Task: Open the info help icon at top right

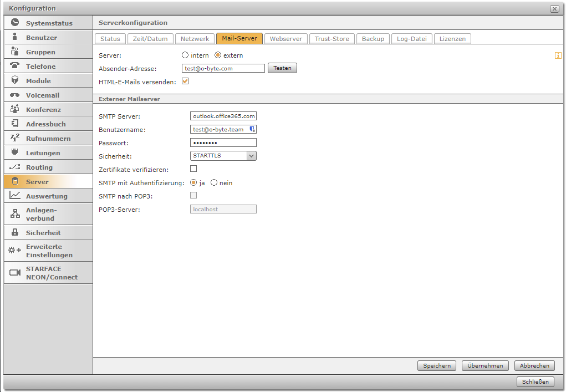Action: pyautogui.click(x=558, y=55)
